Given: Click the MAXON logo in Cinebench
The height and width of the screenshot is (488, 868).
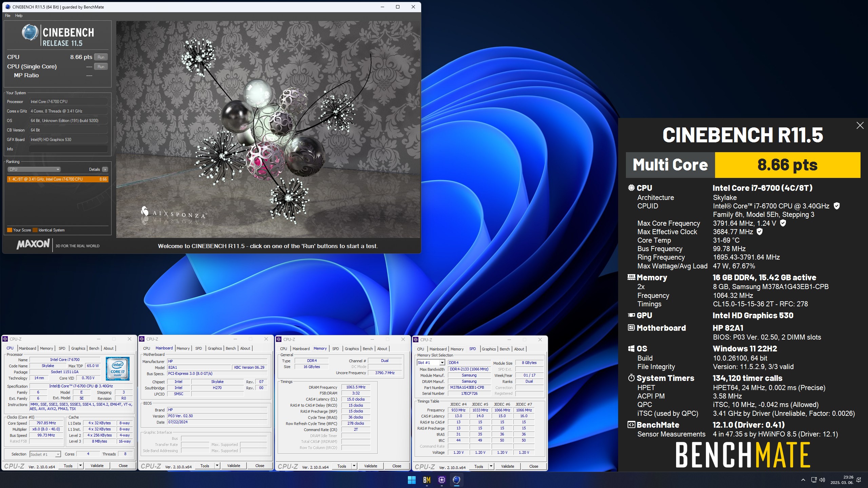Looking at the screenshot, I should click(x=33, y=244).
